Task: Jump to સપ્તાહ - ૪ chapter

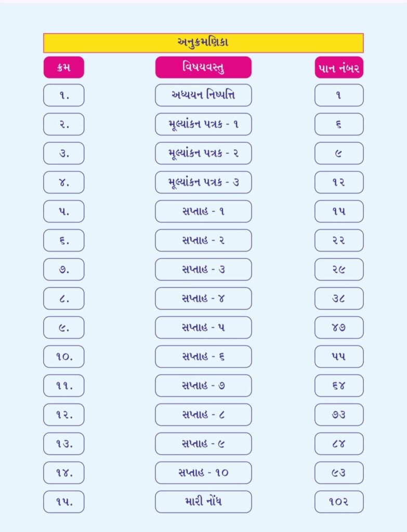Action: coord(203,298)
